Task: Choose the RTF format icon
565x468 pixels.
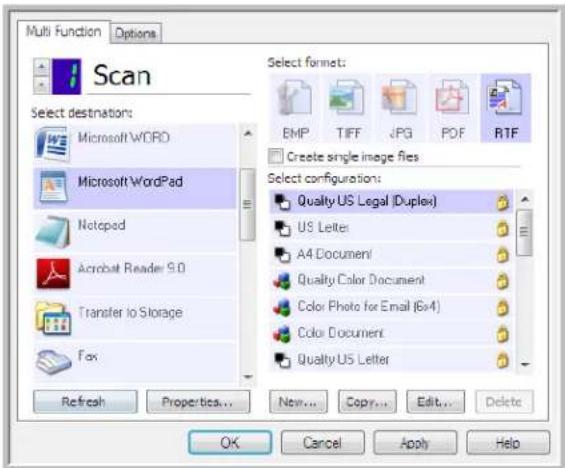Action: (506, 108)
